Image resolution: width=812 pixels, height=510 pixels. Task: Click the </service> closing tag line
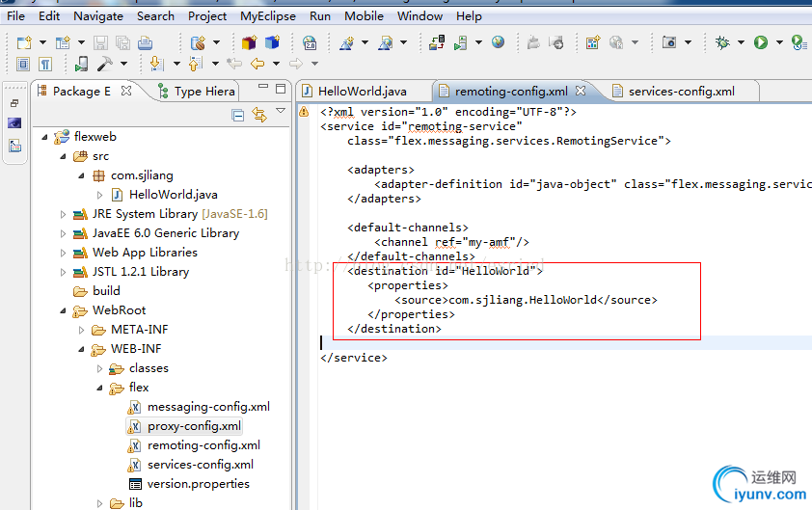(354, 358)
